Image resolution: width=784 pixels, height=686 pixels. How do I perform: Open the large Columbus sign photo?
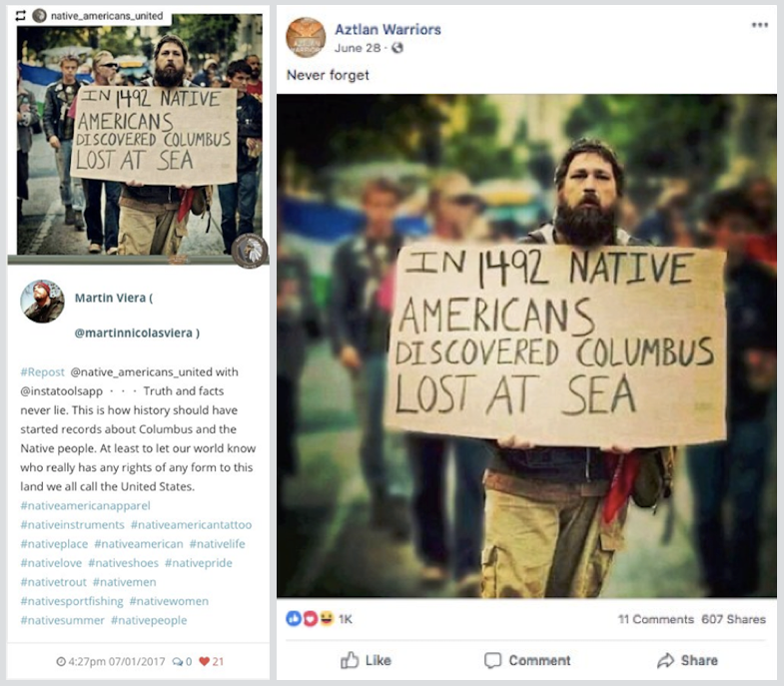point(526,346)
